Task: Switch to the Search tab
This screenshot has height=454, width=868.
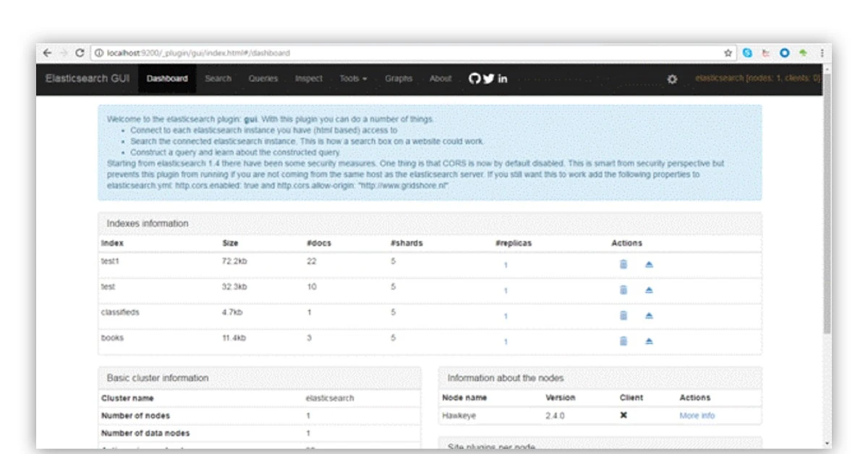Action: coord(218,79)
